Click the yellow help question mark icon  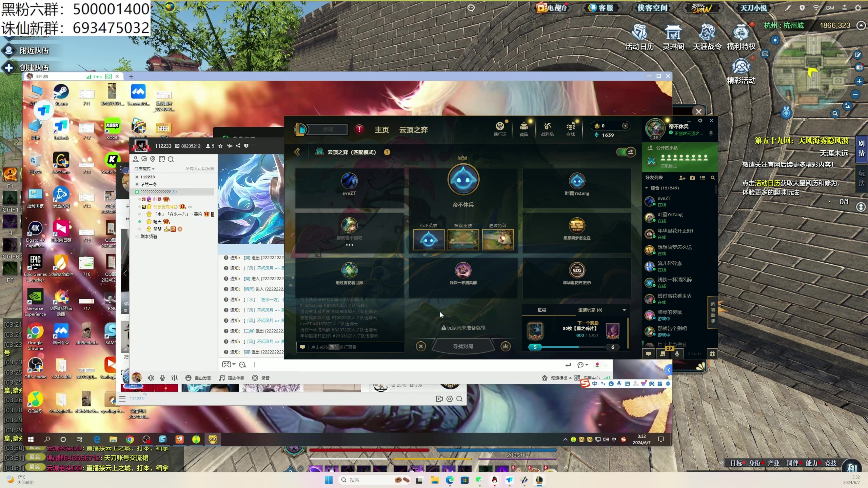pyautogui.click(x=387, y=152)
